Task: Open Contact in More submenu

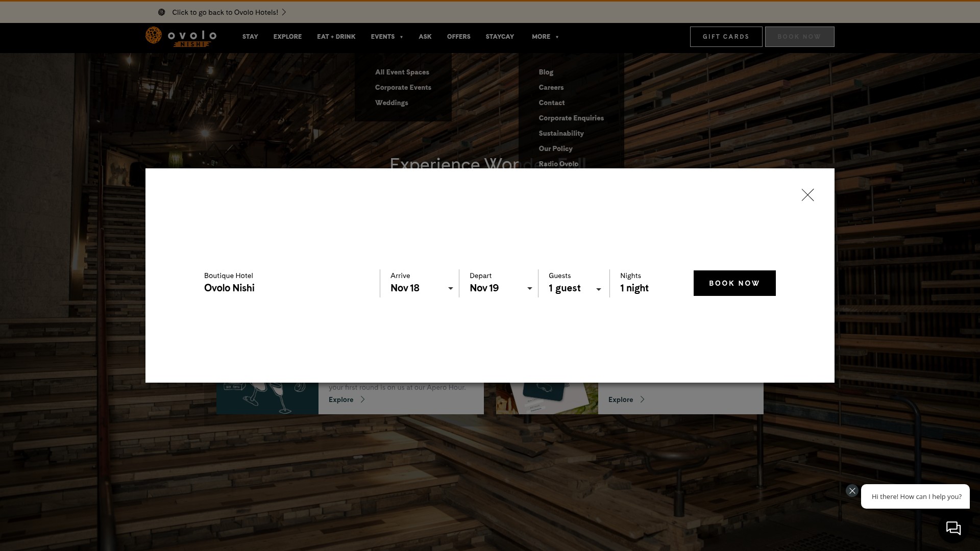Action: [x=552, y=103]
